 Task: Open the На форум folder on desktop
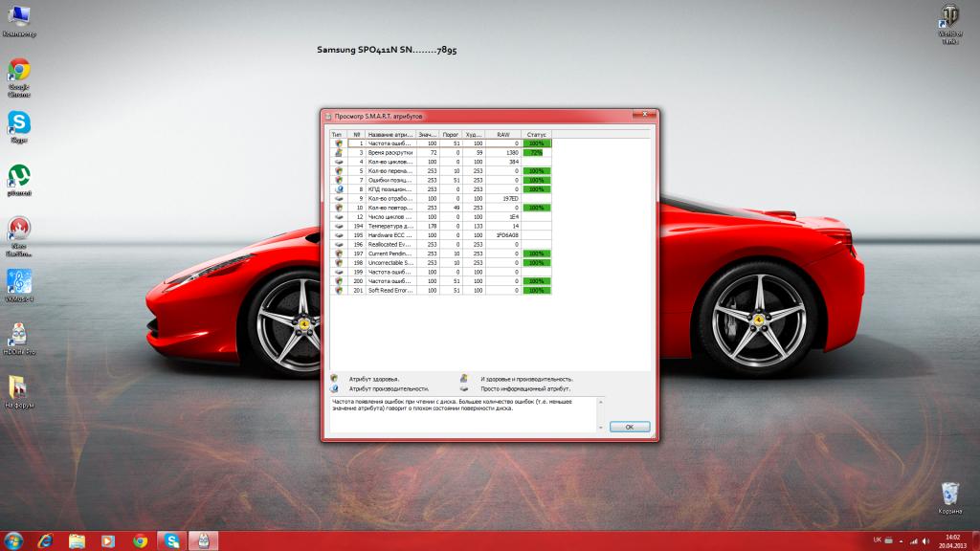point(19,388)
